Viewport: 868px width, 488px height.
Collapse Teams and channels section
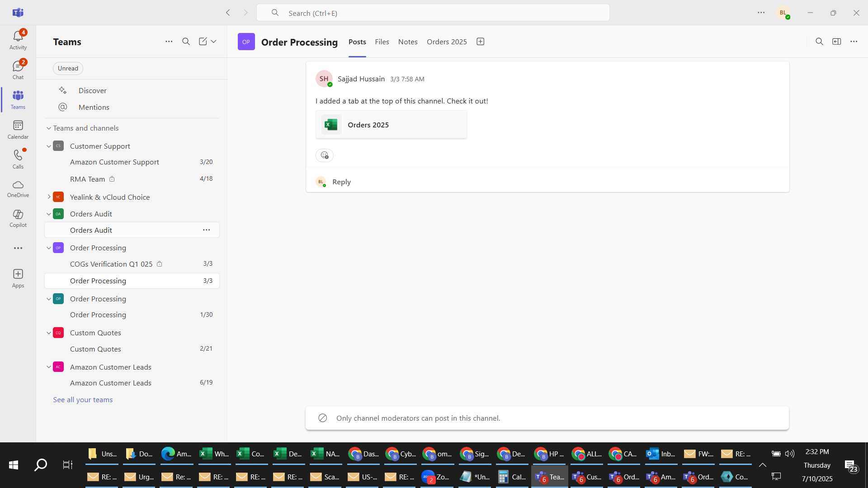click(49, 128)
